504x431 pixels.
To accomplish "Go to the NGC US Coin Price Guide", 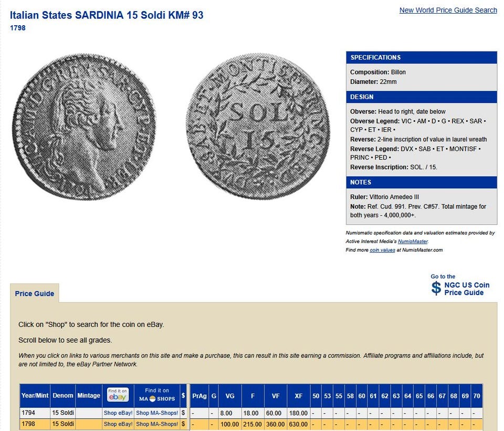I will [x=467, y=289].
